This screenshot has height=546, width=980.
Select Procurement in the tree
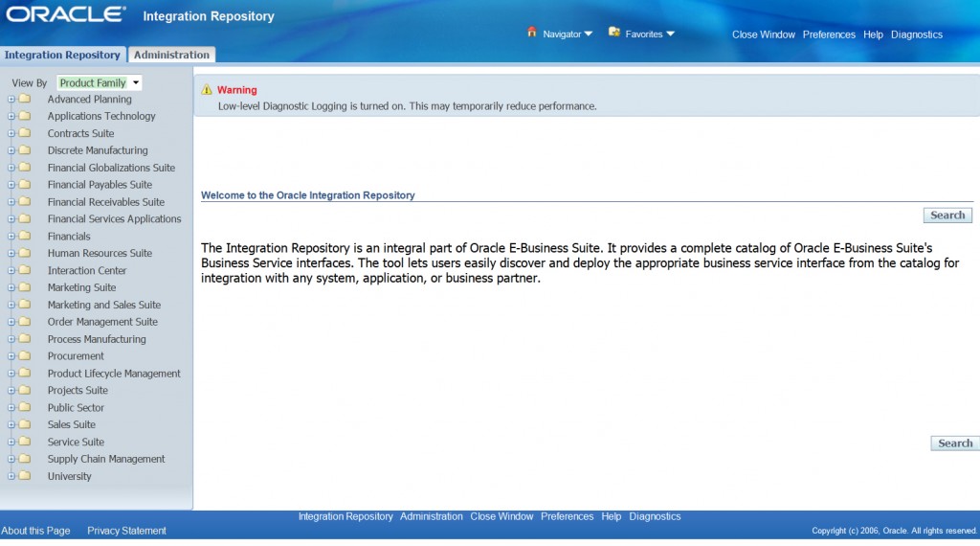click(76, 356)
